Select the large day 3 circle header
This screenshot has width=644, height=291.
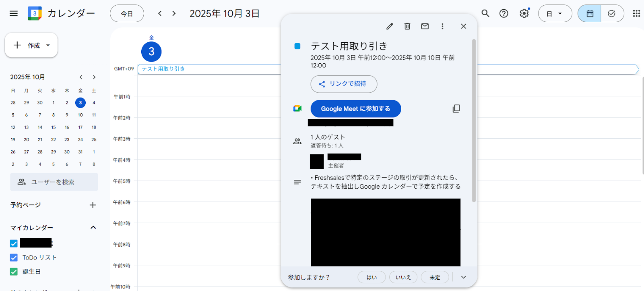click(151, 52)
